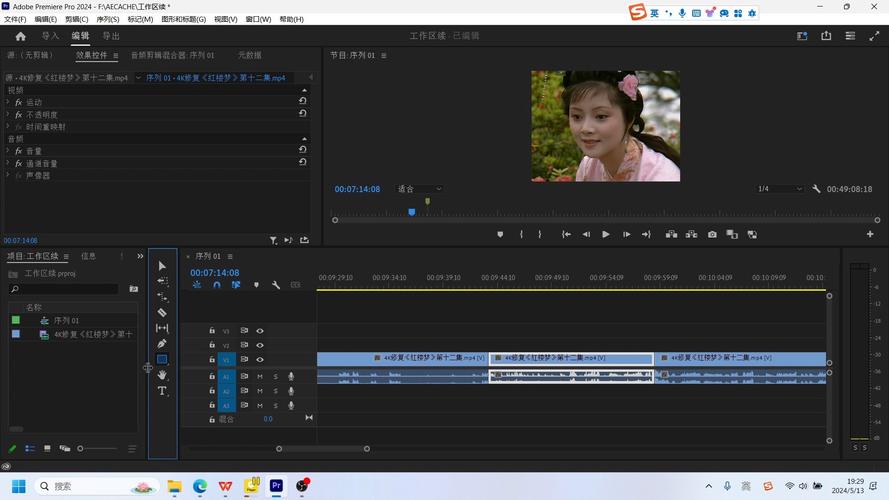Adjust project panel thumbnail zoom slider

click(80, 448)
